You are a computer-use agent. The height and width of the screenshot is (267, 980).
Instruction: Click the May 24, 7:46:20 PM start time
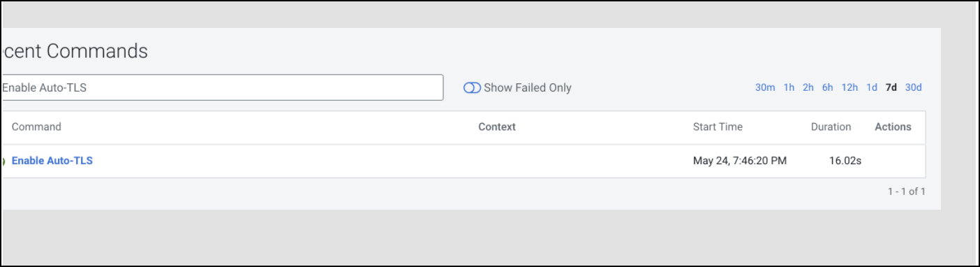click(740, 161)
